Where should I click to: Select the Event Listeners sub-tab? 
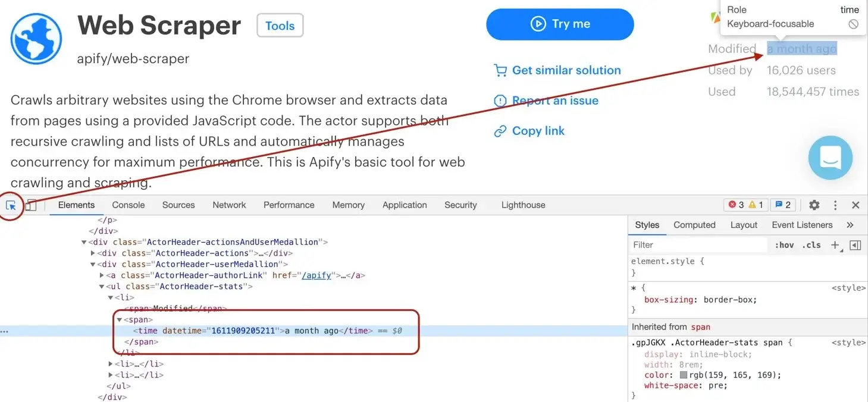tap(802, 225)
